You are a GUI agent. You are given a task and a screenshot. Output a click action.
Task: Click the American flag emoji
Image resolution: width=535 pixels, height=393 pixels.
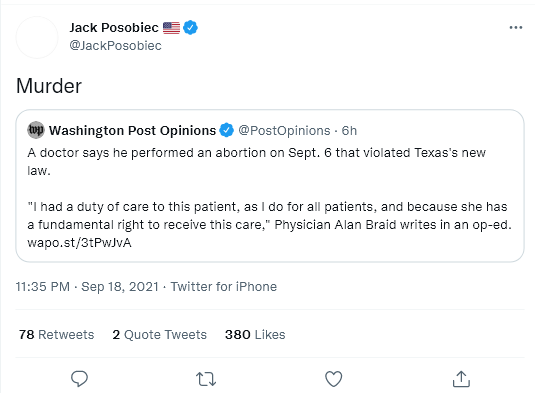(171, 28)
